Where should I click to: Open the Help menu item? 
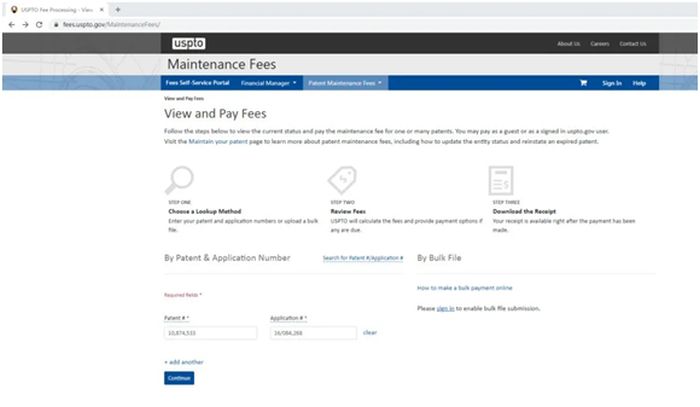639,83
